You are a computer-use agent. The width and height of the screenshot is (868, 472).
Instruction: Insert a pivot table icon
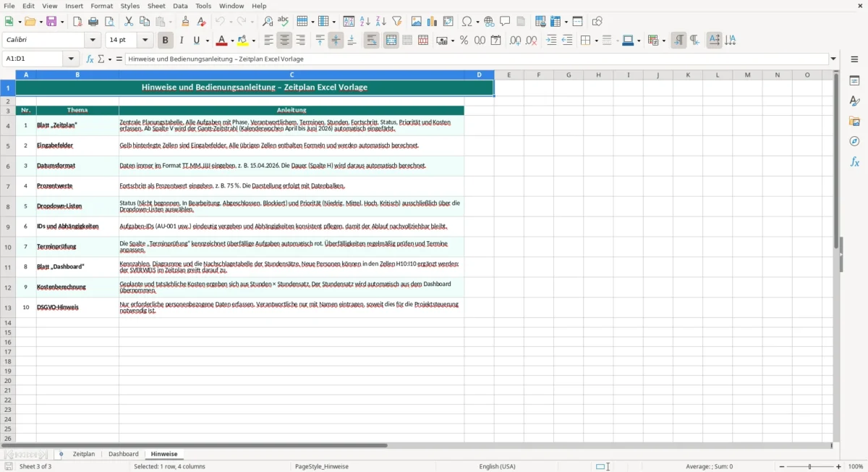[x=448, y=22]
